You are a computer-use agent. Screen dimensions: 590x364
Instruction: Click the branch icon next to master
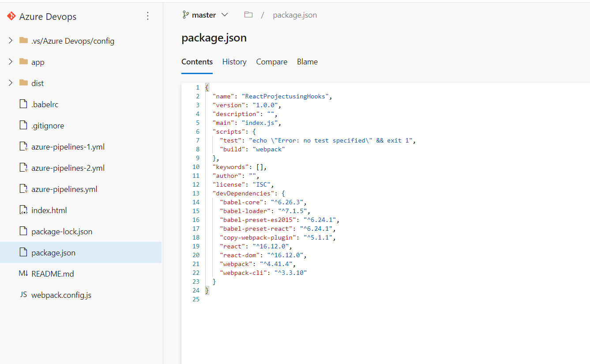point(185,15)
